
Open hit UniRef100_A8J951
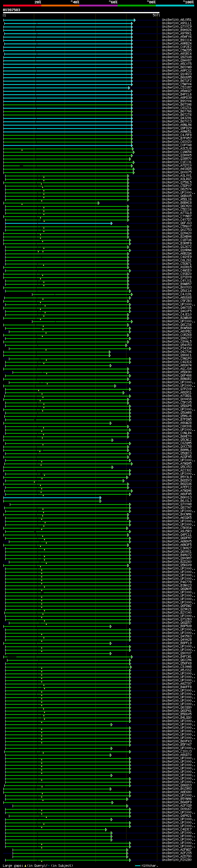click(x=177, y=20)
